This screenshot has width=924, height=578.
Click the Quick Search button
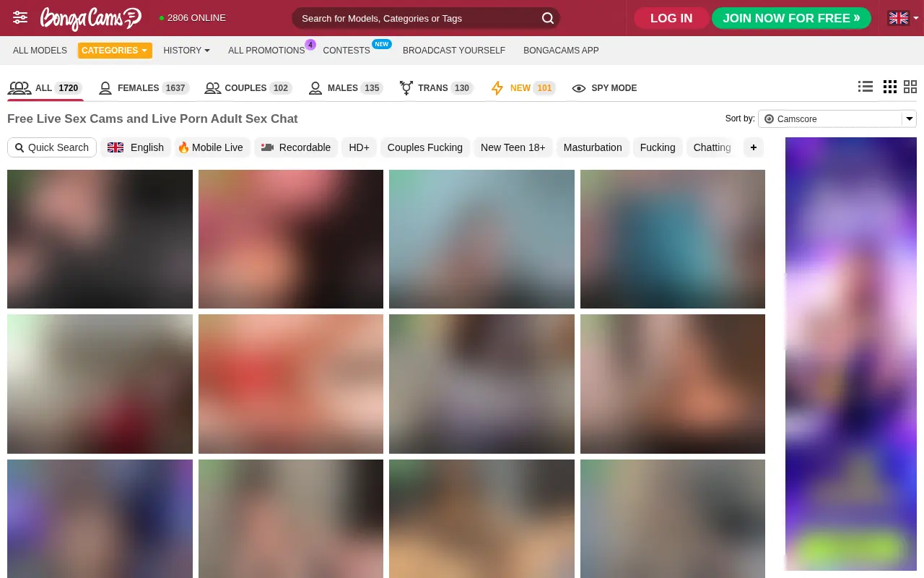pyautogui.click(x=52, y=147)
